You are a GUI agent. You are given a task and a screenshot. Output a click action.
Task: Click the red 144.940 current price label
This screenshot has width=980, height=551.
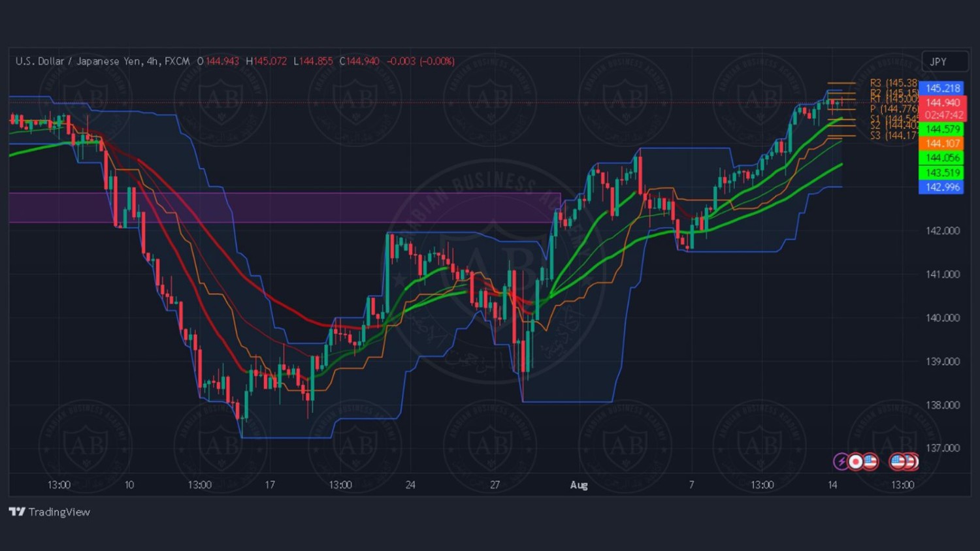(942, 102)
